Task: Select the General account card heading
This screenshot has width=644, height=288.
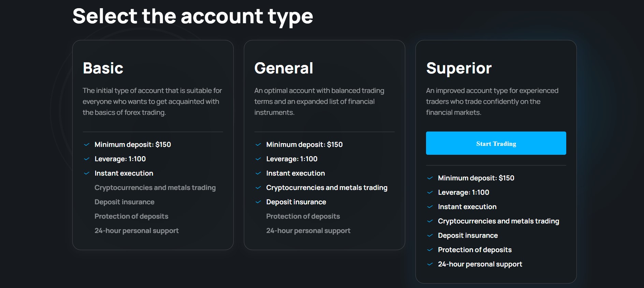Action: tap(283, 68)
